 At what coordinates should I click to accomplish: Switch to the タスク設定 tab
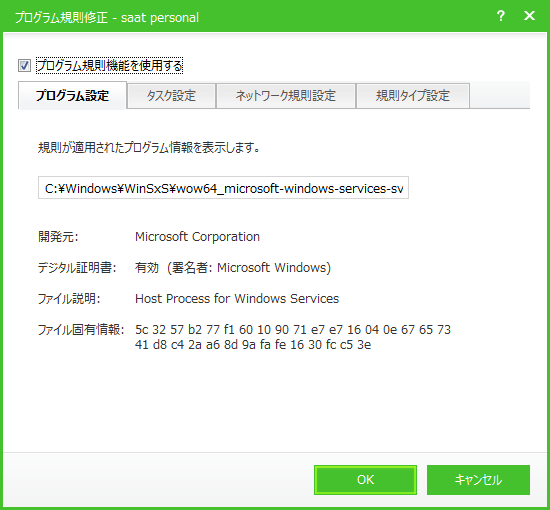(171, 95)
